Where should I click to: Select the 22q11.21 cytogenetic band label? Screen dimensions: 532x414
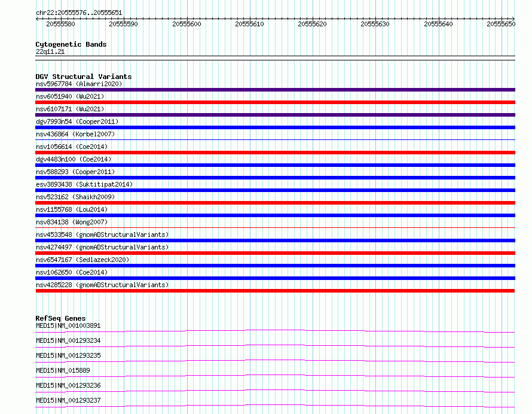click(x=50, y=51)
